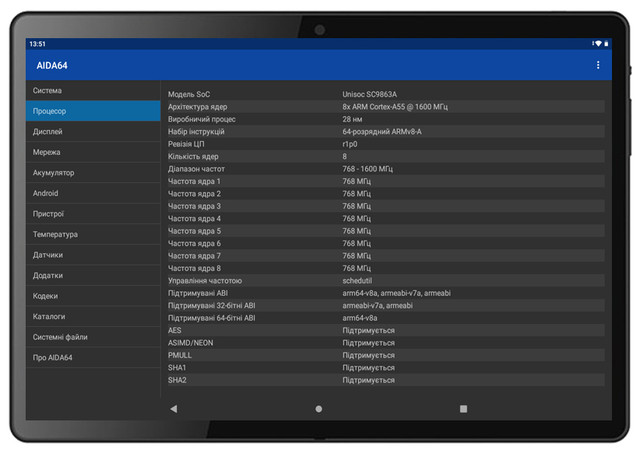Open the Каталоги section
The height and width of the screenshot is (450, 640).
click(x=93, y=316)
